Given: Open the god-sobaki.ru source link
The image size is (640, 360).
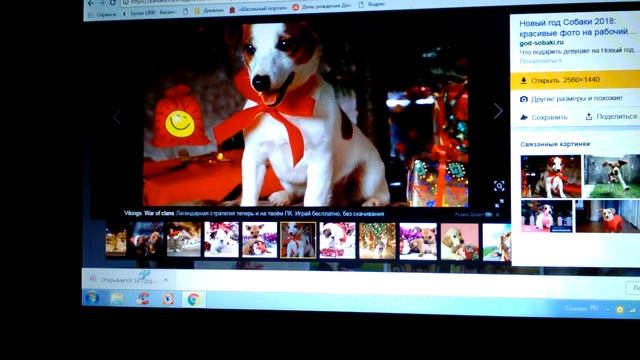Looking at the screenshot, I should 541,42.
